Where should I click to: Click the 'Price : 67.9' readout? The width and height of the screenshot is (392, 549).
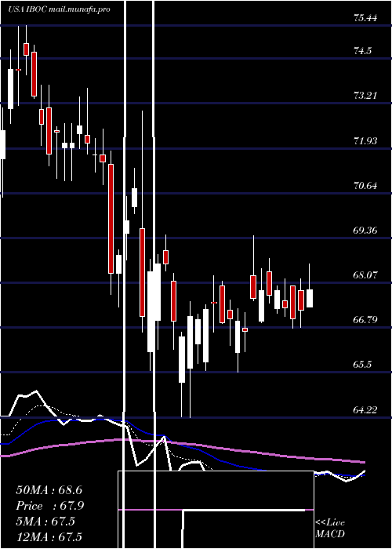49,506
